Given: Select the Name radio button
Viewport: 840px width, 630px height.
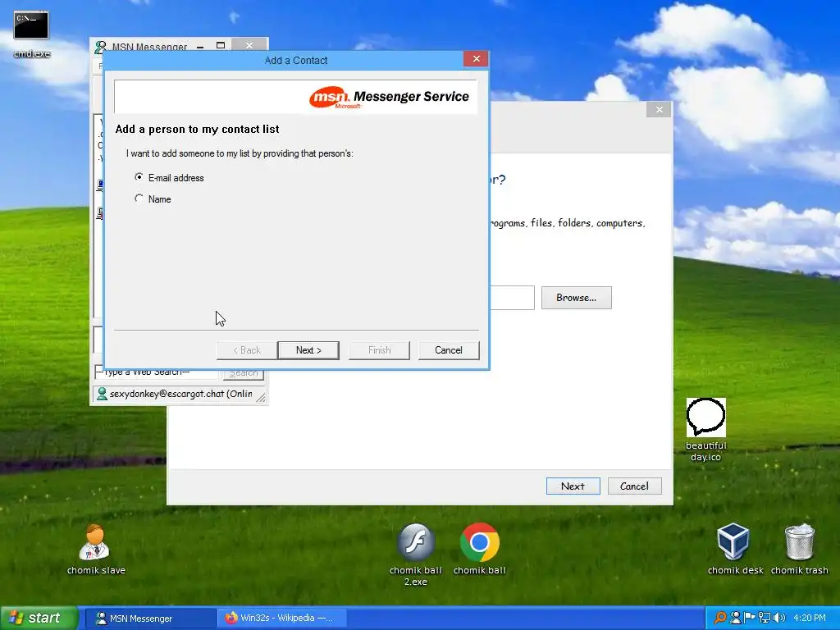Looking at the screenshot, I should (x=139, y=199).
